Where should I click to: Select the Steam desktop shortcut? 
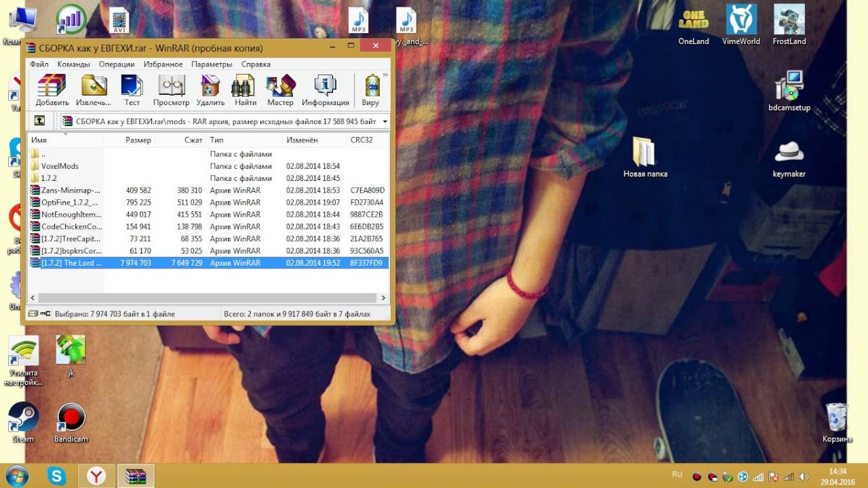coord(23,423)
